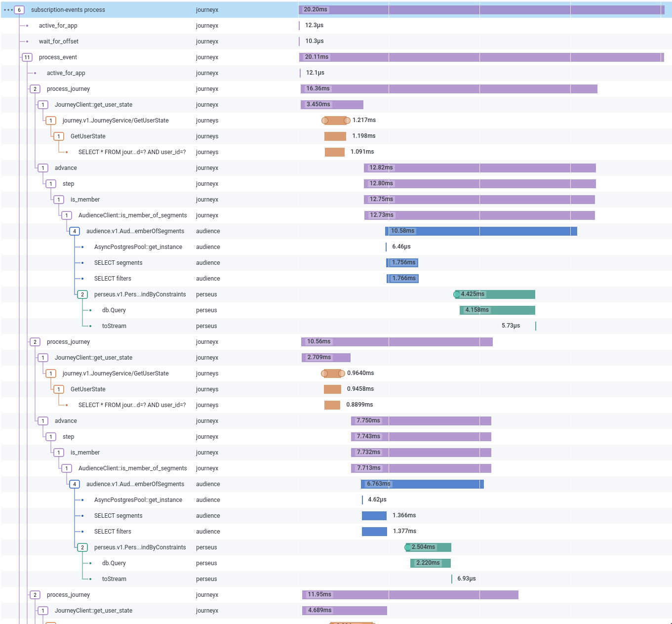Collapse the step expander in 12.80ms row

51,184
